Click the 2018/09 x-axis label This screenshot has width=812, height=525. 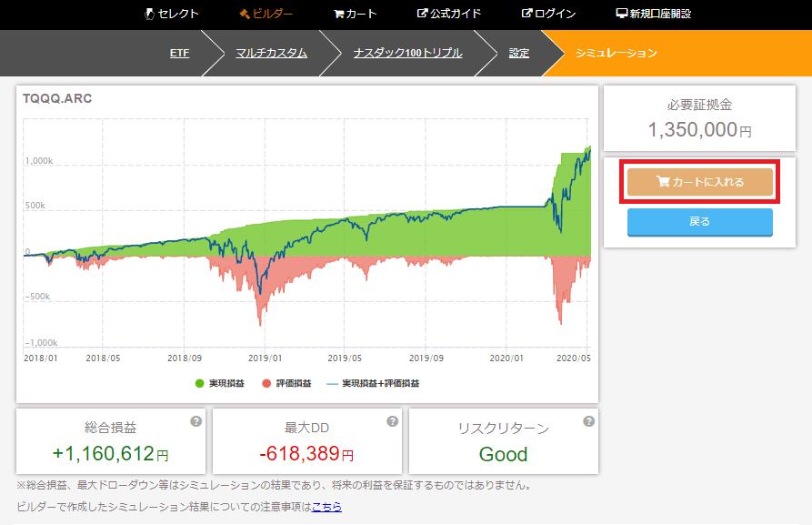pos(185,358)
